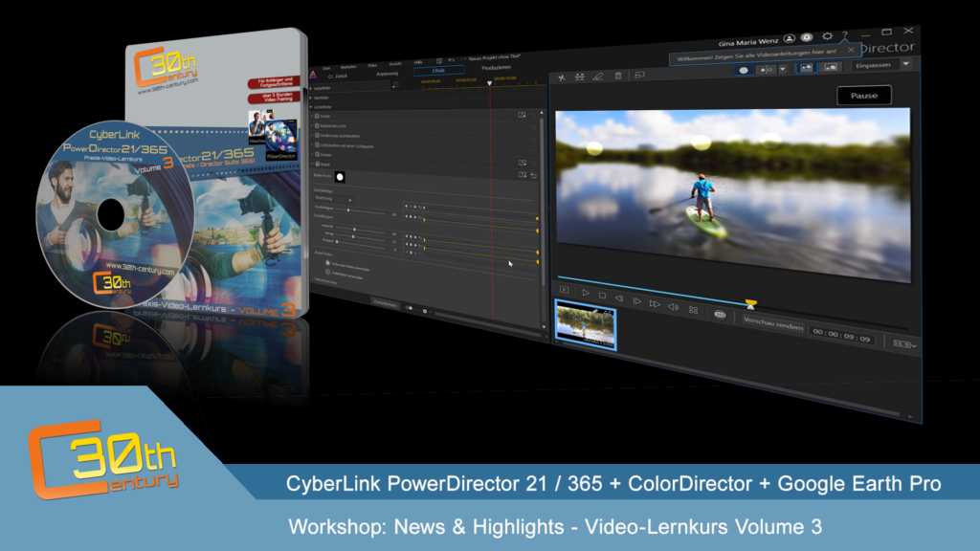The height and width of the screenshot is (551, 980).
Task: Enable the Funken effect checkbox
Action: [x=317, y=154]
